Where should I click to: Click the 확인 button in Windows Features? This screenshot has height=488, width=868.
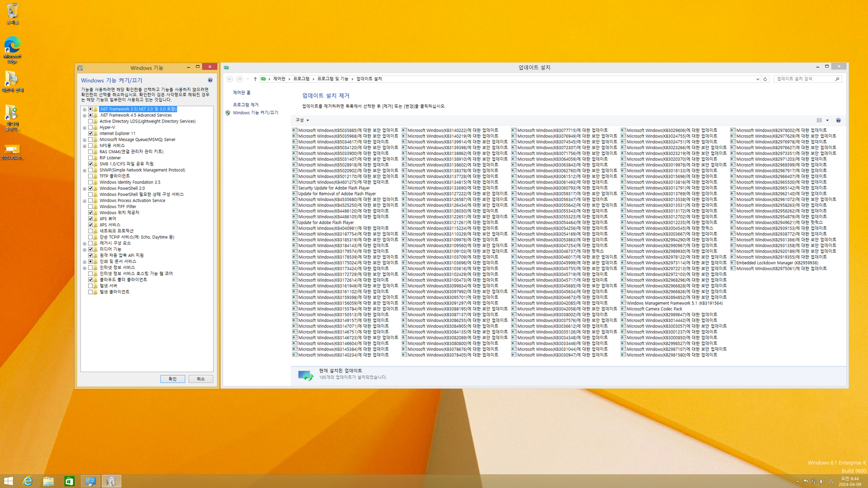(x=172, y=379)
